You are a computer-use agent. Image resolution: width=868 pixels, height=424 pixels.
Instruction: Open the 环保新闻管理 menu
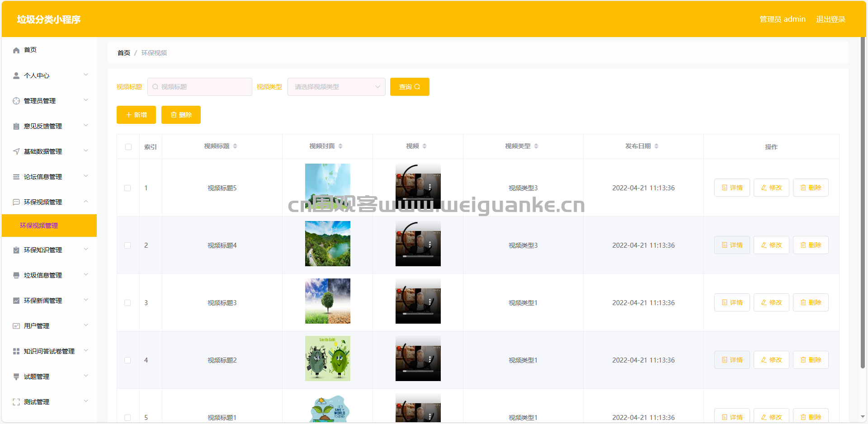(49, 301)
